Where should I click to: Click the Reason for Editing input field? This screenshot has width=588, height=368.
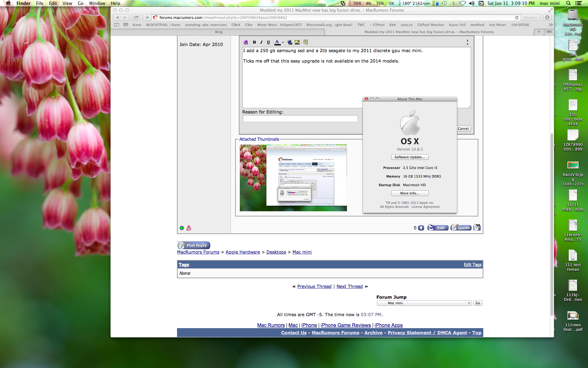click(x=300, y=118)
